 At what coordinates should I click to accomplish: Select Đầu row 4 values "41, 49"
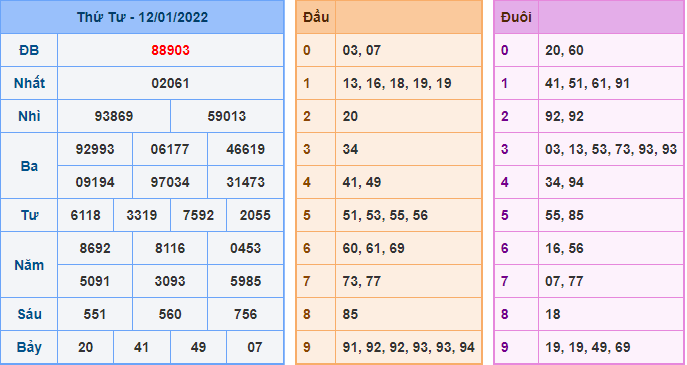coord(362,182)
